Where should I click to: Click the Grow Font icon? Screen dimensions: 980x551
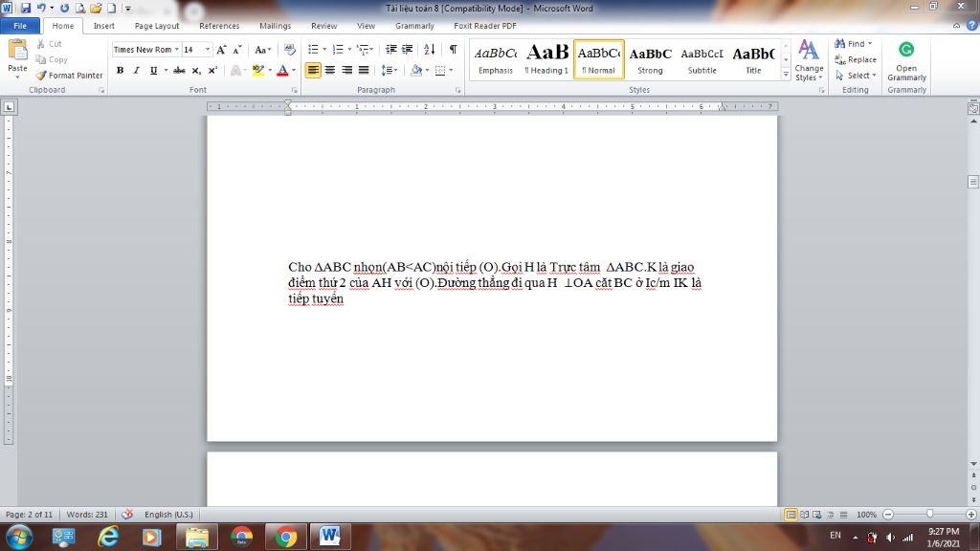pyautogui.click(x=221, y=50)
